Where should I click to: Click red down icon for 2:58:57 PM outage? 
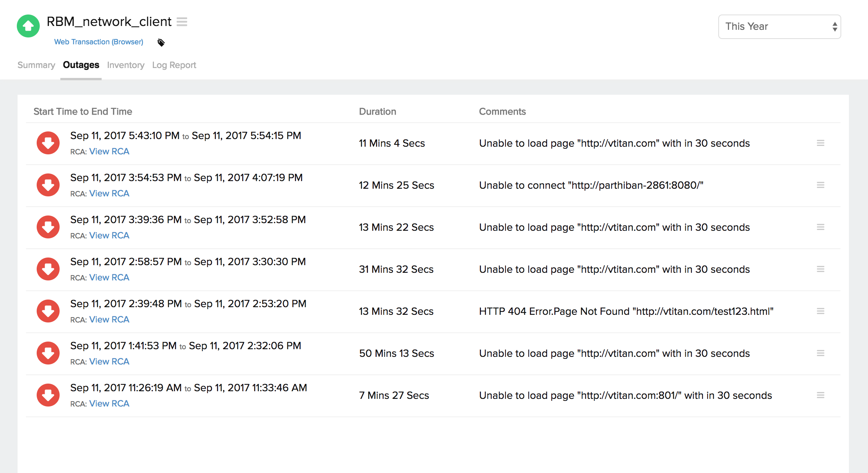(48, 269)
